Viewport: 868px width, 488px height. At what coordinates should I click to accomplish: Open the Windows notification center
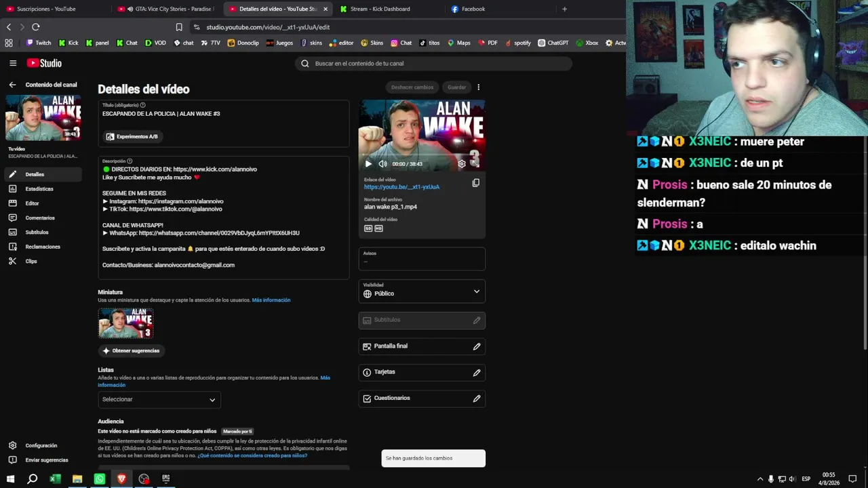(852, 479)
